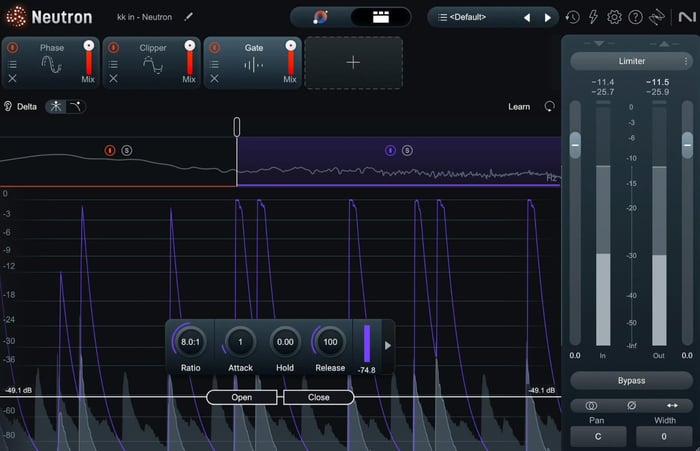The image size is (700, 451).
Task: Open the help menu
Action: [635, 17]
